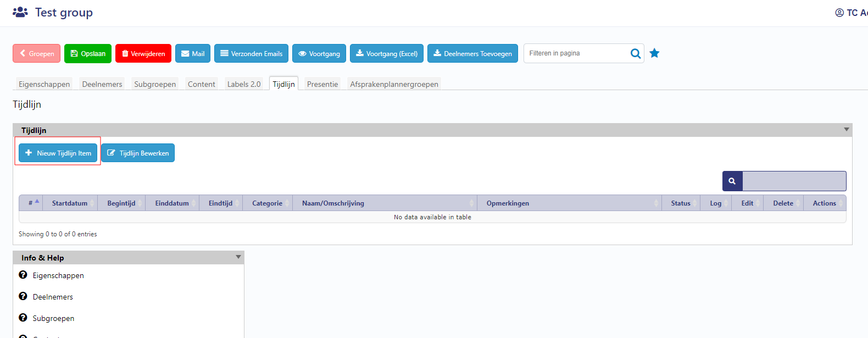Viewport: 868px width, 338px height.
Task: Sort table by Naam/Omschrijving column
Action: tap(333, 203)
